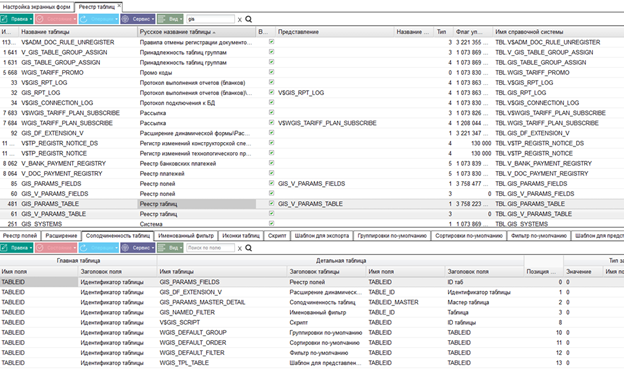624x374 pixels.
Task: Click the Операции refresh icon in lower toolbar
Action: click(84, 247)
